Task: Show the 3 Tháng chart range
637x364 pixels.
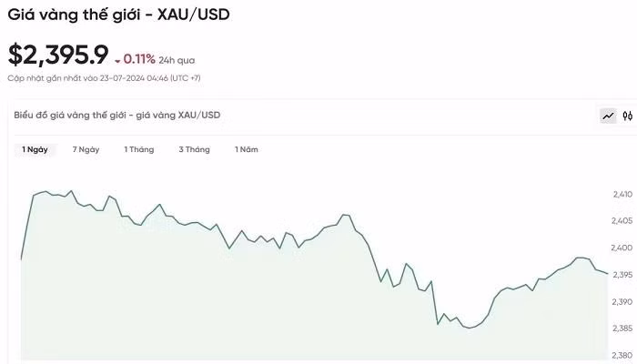Action: (194, 149)
